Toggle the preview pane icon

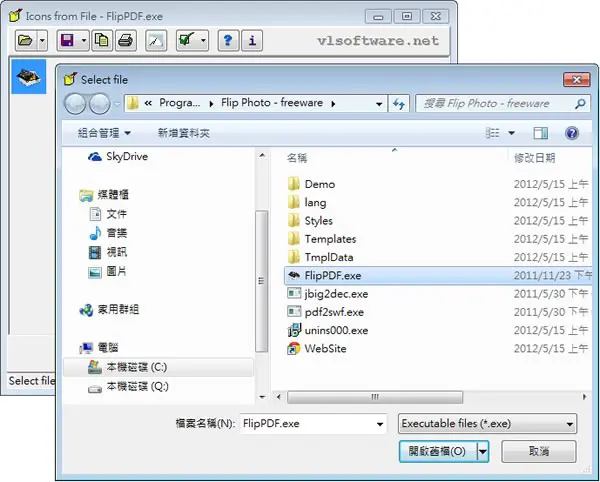coord(540,133)
